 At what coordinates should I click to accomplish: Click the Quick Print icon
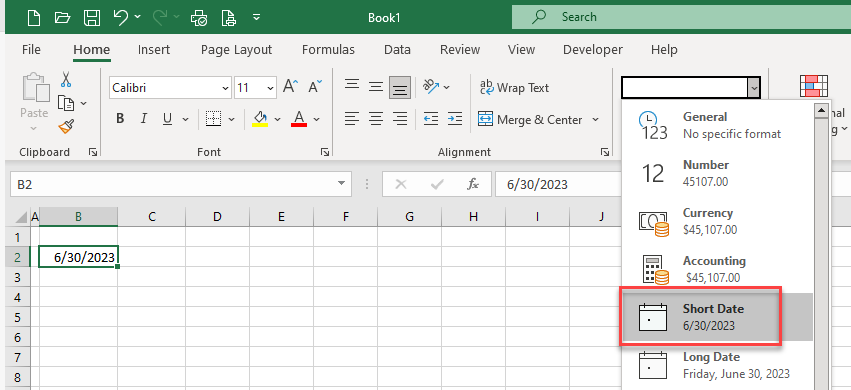pyautogui.click(x=228, y=18)
